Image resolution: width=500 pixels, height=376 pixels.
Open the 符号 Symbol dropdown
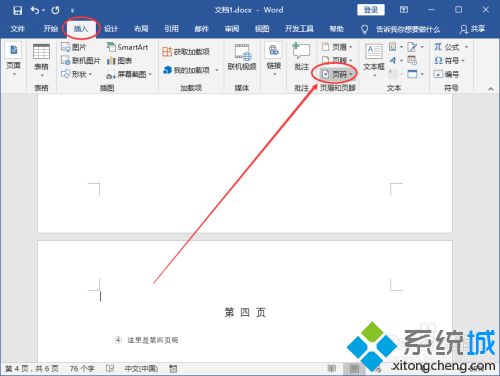(449, 60)
